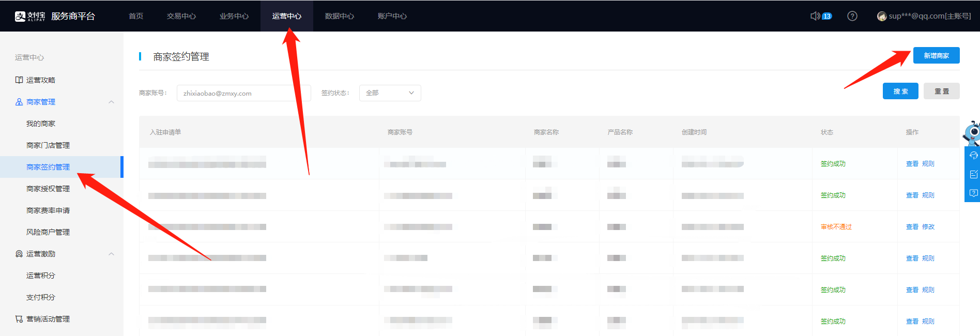Click the help chat icon on right sidebar
980x336 pixels.
(x=973, y=193)
